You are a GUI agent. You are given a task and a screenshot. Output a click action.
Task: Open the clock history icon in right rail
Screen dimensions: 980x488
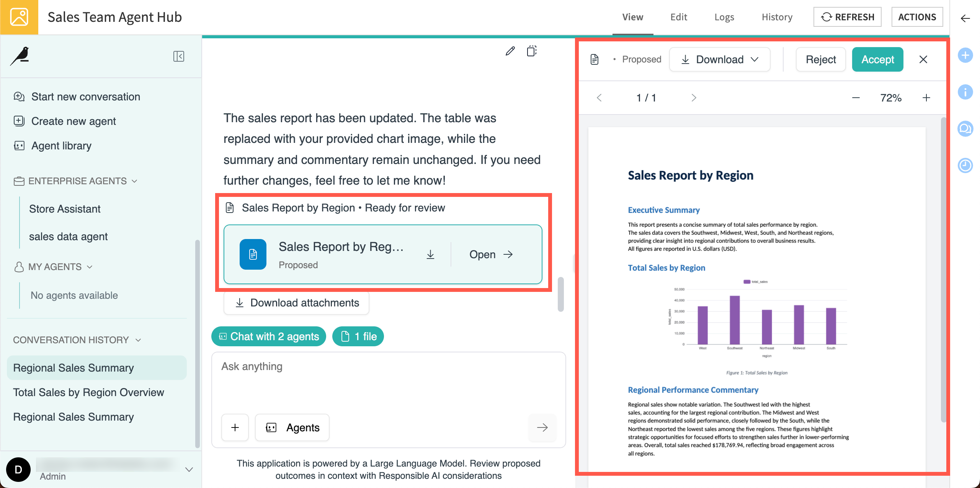point(965,165)
